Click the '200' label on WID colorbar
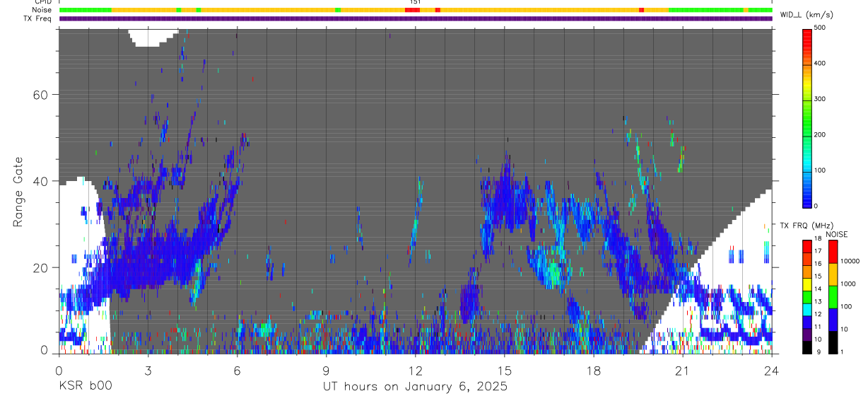 (x=820, y=134)
